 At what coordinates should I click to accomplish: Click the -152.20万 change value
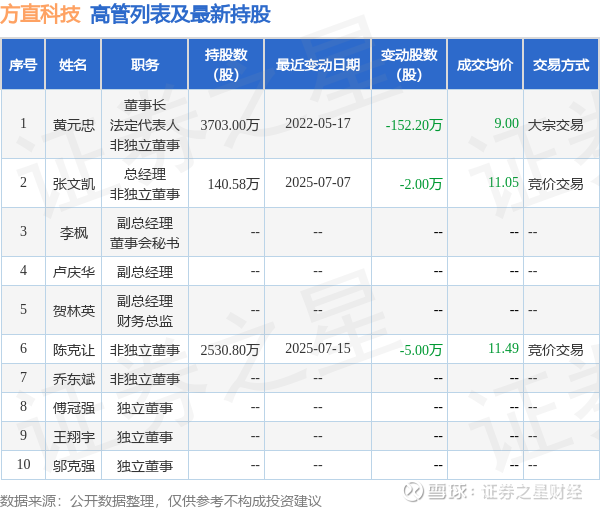pyautogui.click(x=414, y=125)
